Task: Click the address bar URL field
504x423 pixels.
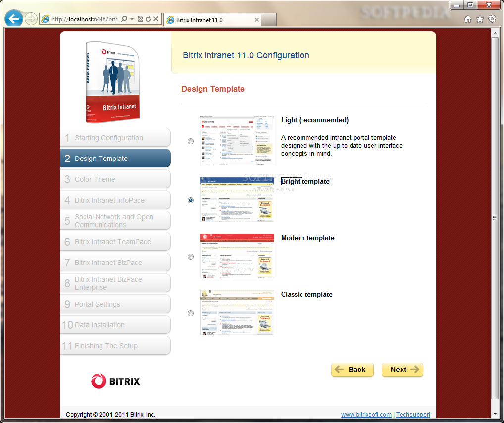Action: pos(85,19)
